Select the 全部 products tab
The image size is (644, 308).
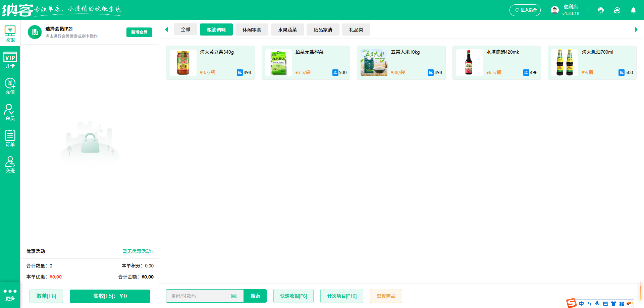click(x=185, y=29)
